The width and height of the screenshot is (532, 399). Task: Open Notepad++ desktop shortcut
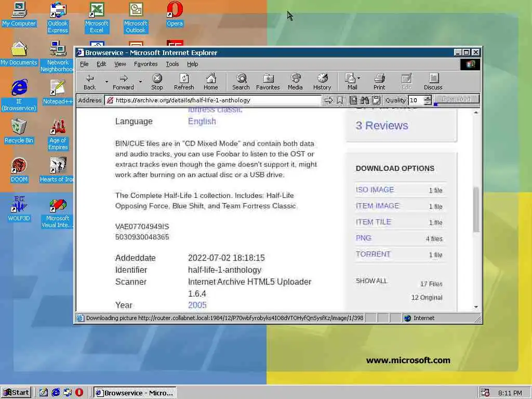point(58,92)
